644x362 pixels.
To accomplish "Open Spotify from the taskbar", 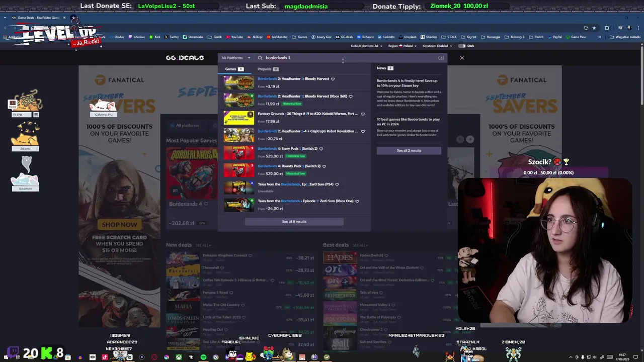I will tap(203, 357).
